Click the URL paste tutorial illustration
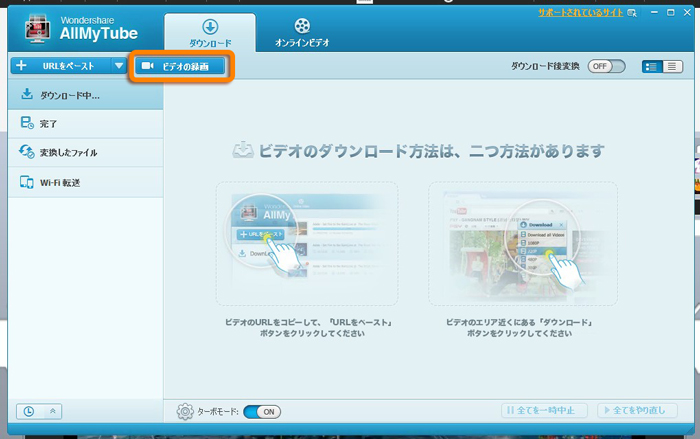Screen dimensions: 700x439 click(x=307, y=243)
